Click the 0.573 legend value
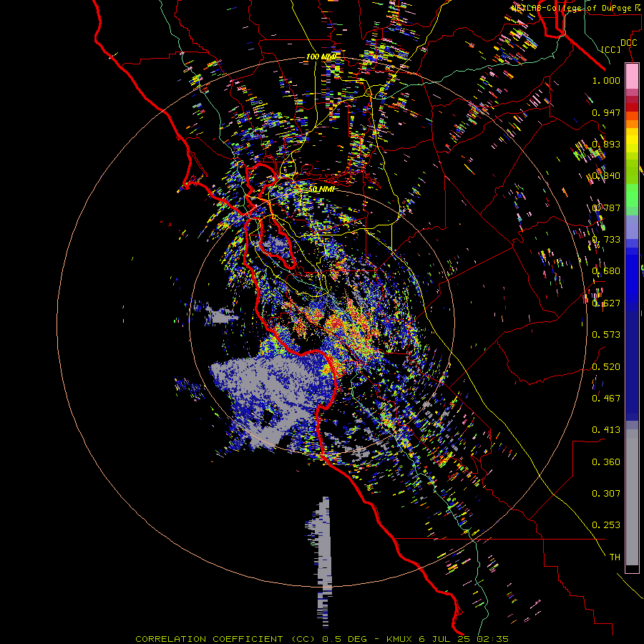Image resolution: width=644 pixels, height=644 pixels. (606, 335)
